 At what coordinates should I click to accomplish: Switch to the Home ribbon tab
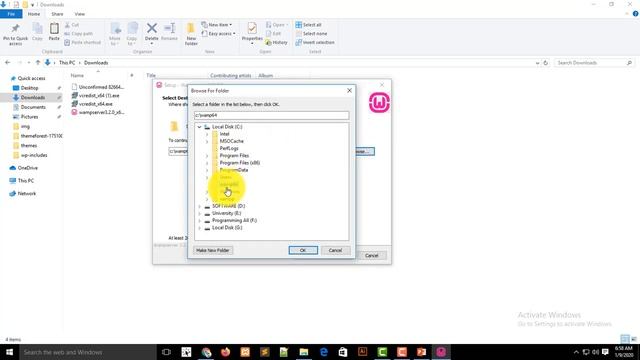click(x=34, y=14)
